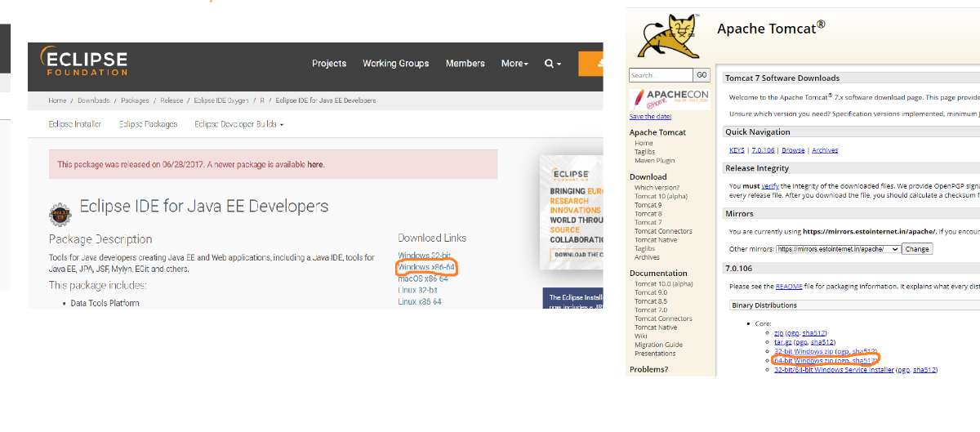Click Tomcat site search field
Viewport: 980px width, 432px height.
661,75
